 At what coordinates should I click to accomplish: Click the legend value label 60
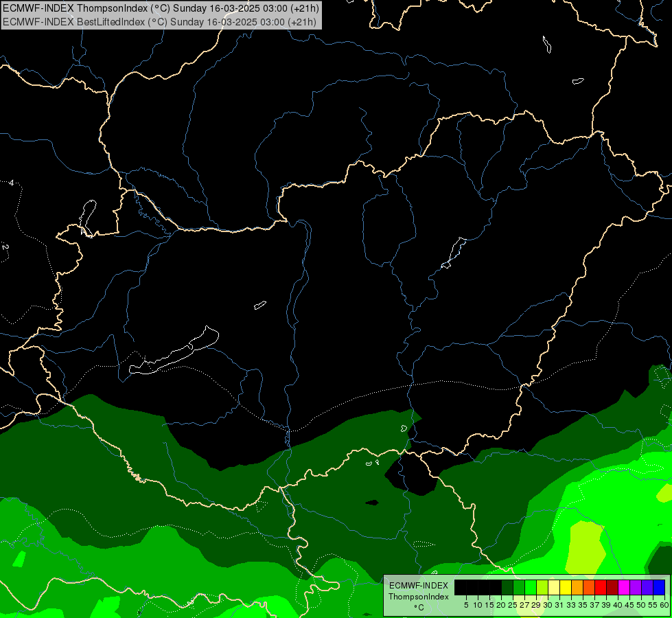(x=664, y=605)
